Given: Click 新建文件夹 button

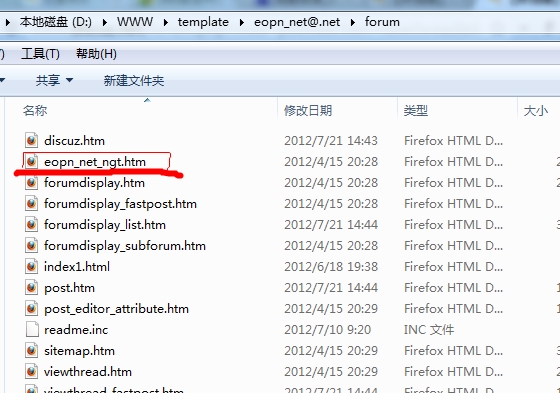Looking at the screenshot, I should (x=134, y=80).
